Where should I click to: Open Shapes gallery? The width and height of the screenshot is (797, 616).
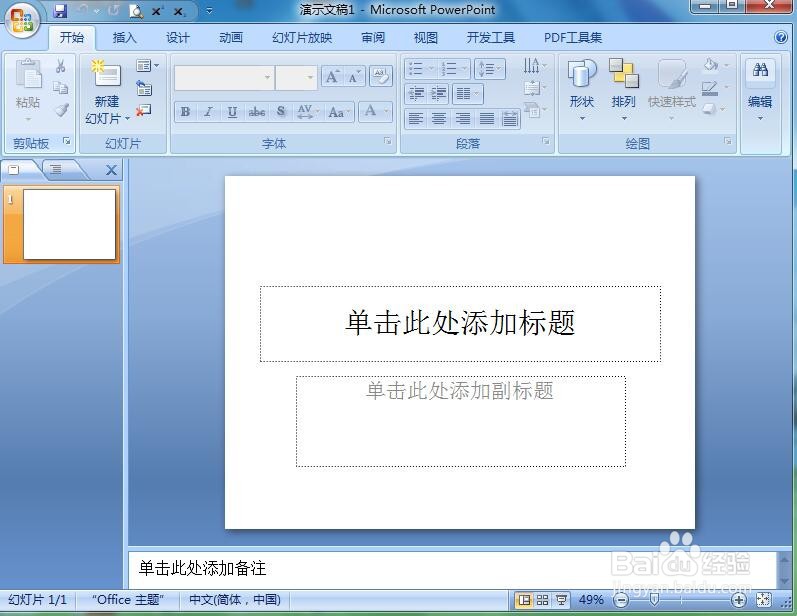pos(582,89)
